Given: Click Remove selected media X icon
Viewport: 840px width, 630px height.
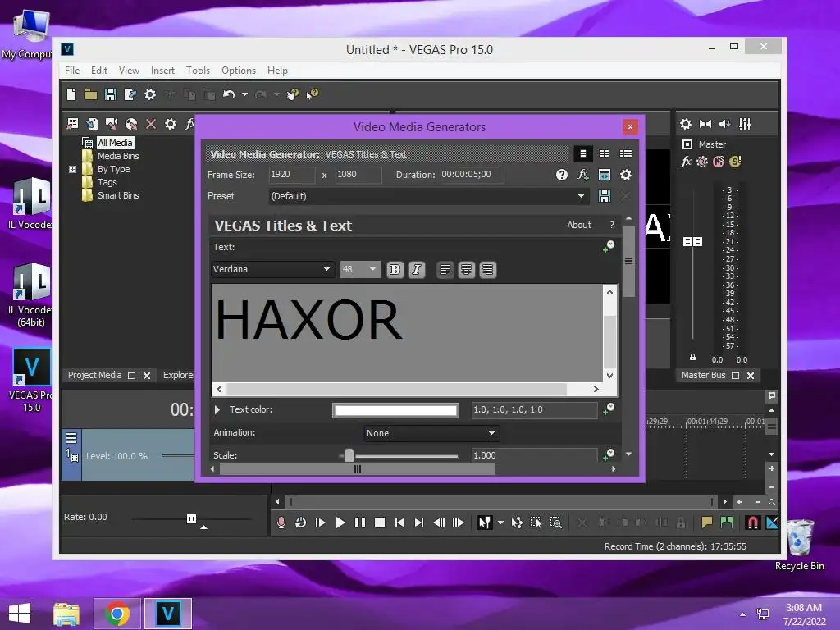Looking at the screenshot, I should point(151,125).
